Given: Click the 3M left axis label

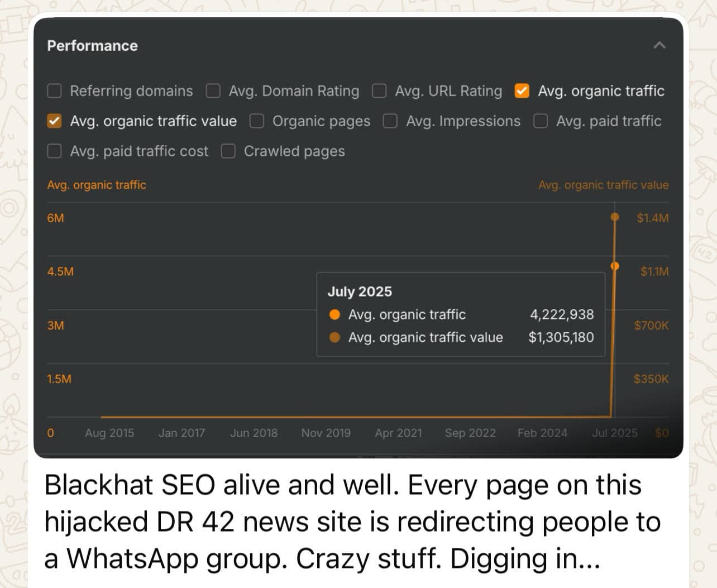Looking at the screenshot, I should pyautogui.click(x=55, y=325).
